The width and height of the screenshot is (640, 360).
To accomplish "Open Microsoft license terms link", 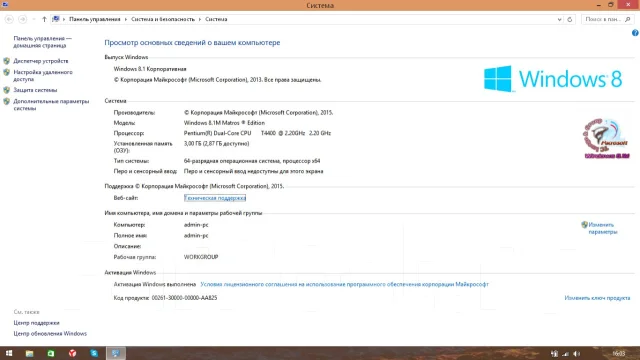I will click(x=344, y=284).
